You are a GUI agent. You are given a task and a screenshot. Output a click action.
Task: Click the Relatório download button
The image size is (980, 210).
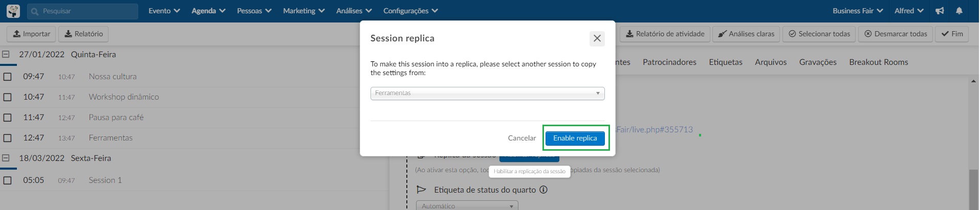(x=83, y=34)
